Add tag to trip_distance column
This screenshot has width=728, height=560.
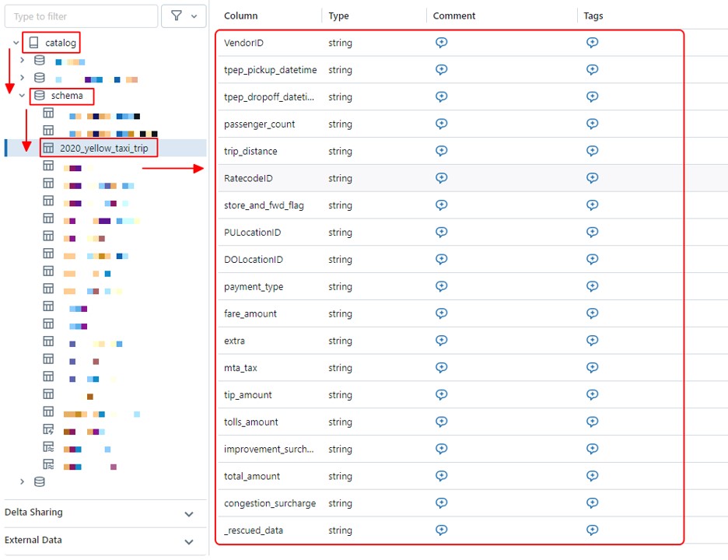tap(592, 151)
